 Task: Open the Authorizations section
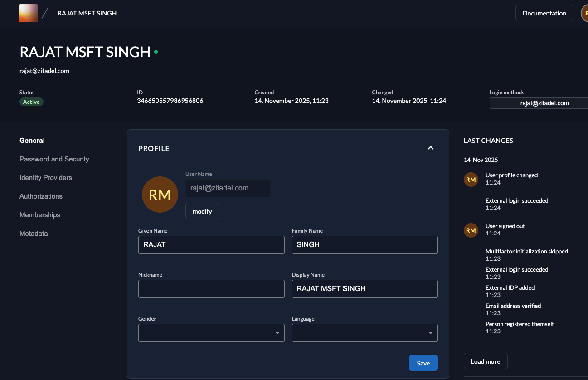[x=41, y=196]
